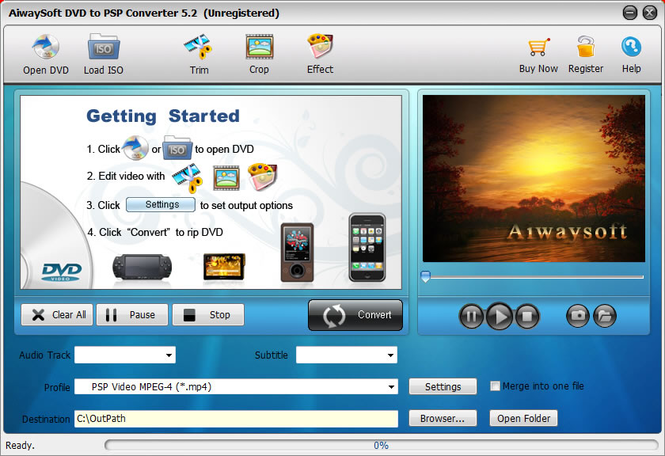Minimize the converter window
665x456 pixels.
click(630, 13)
